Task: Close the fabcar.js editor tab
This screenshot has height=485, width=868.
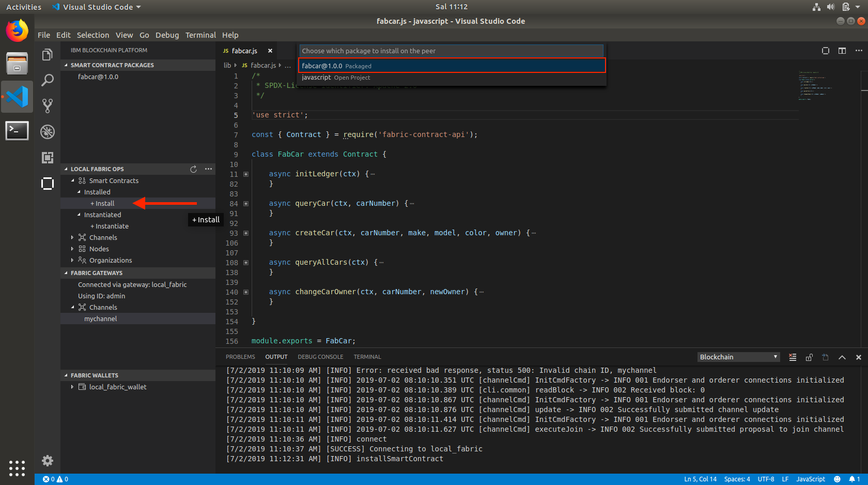Action: [x=270, y=51]
